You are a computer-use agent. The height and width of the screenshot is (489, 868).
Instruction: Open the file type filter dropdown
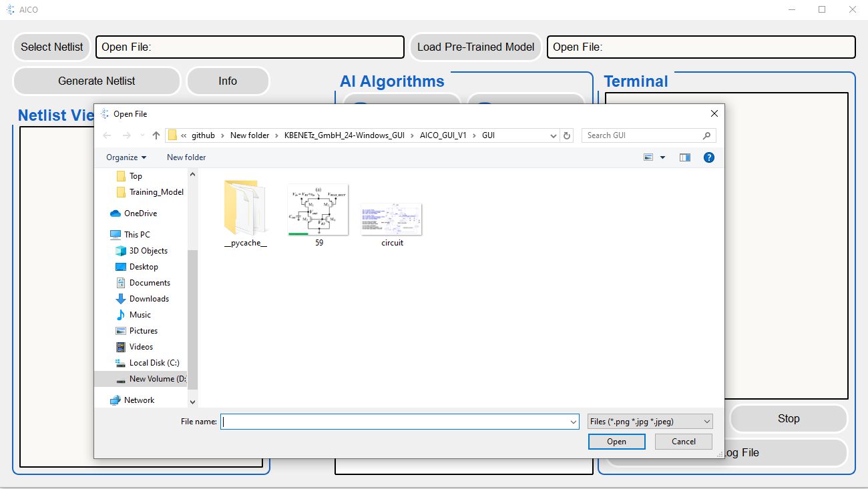point(650,422)
